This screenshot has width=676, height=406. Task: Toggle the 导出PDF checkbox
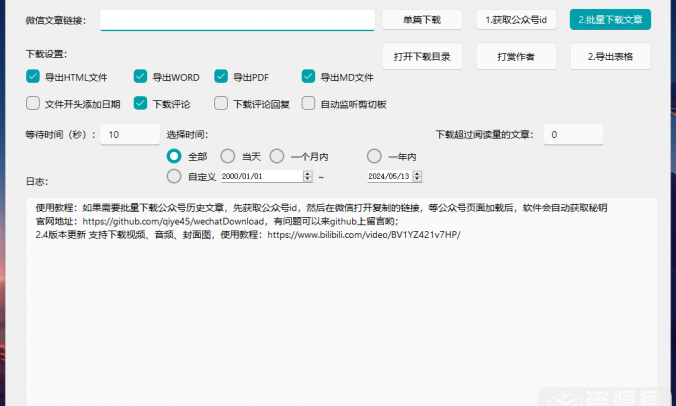221,77
